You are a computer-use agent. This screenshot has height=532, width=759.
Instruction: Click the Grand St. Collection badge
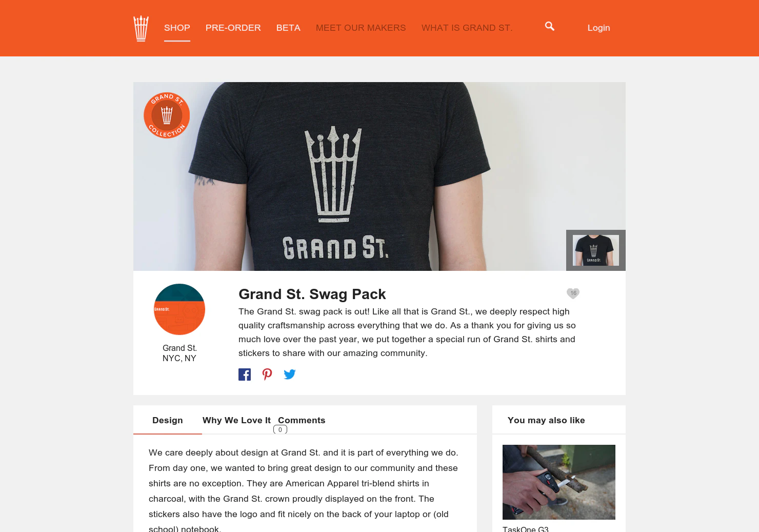tap(167, 115)
